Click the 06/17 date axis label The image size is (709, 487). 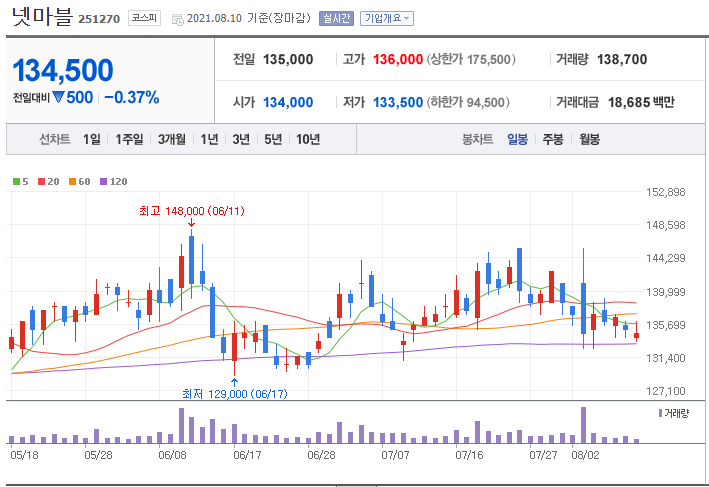(x=247, y=455)
